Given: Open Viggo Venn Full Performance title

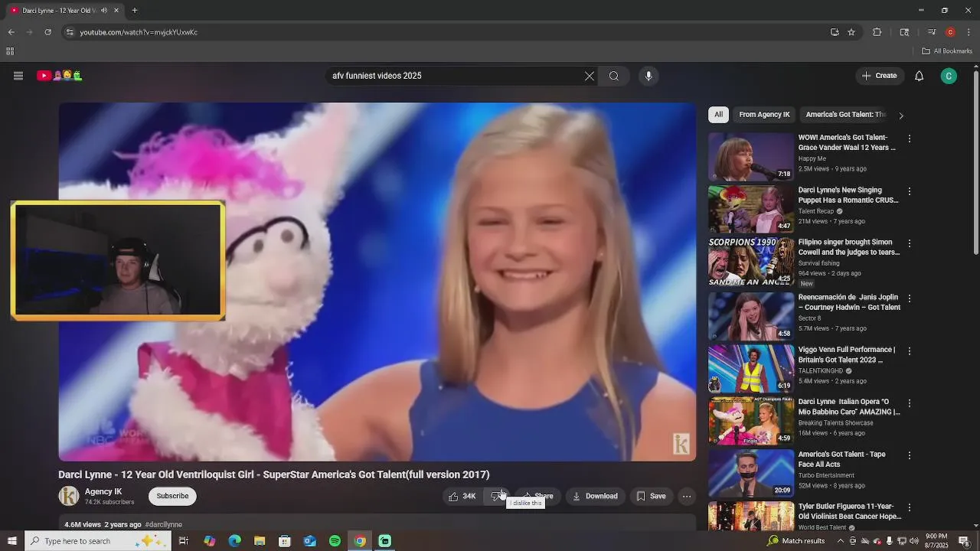Looking at the screenshot, I should 847,354.
